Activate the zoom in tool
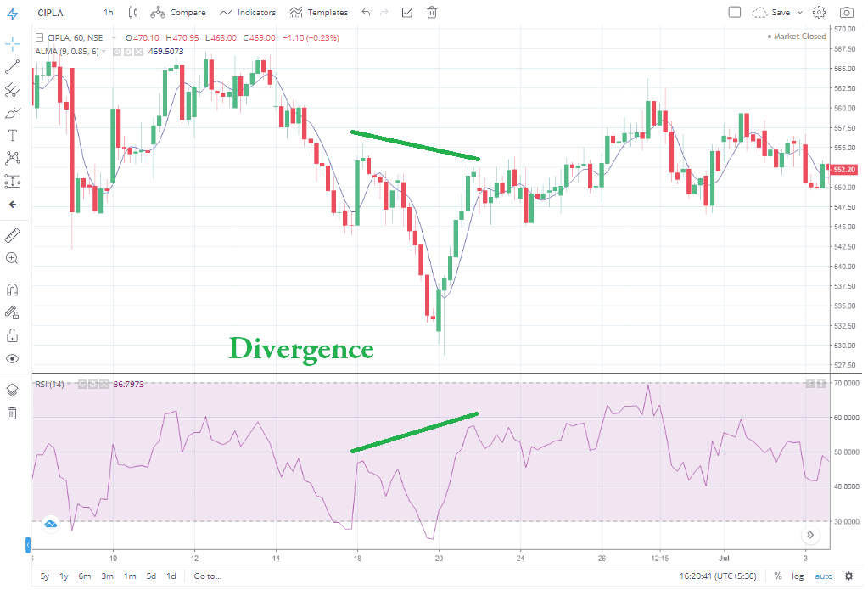868x590 pixels. pyautogui.click(x=12, y=258)
